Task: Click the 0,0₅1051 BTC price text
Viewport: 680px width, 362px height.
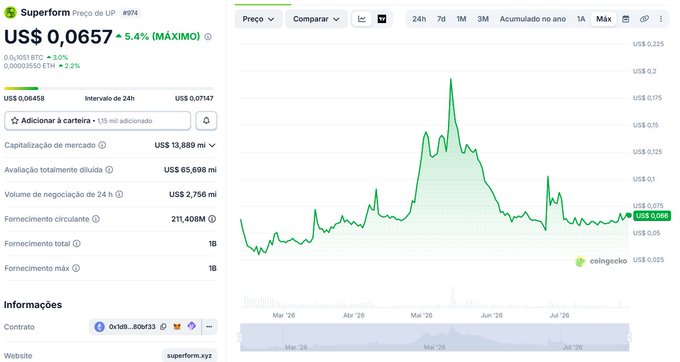Action: point(23,57)
